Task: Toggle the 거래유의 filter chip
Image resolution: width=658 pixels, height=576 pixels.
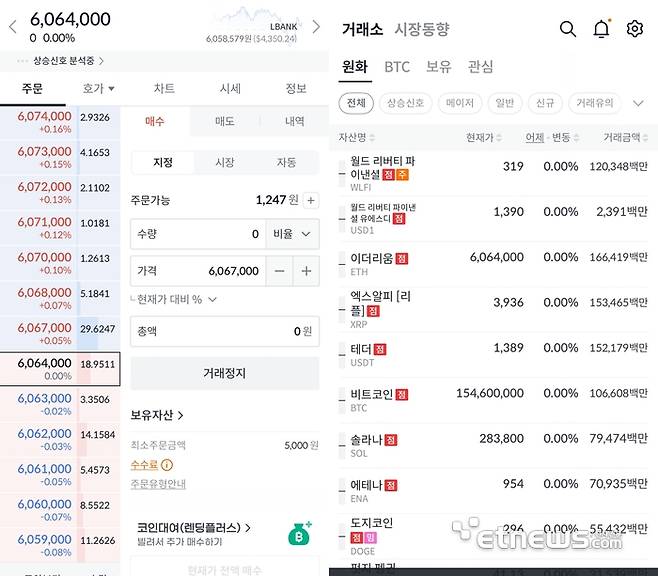Action: (x=595, y=103)
